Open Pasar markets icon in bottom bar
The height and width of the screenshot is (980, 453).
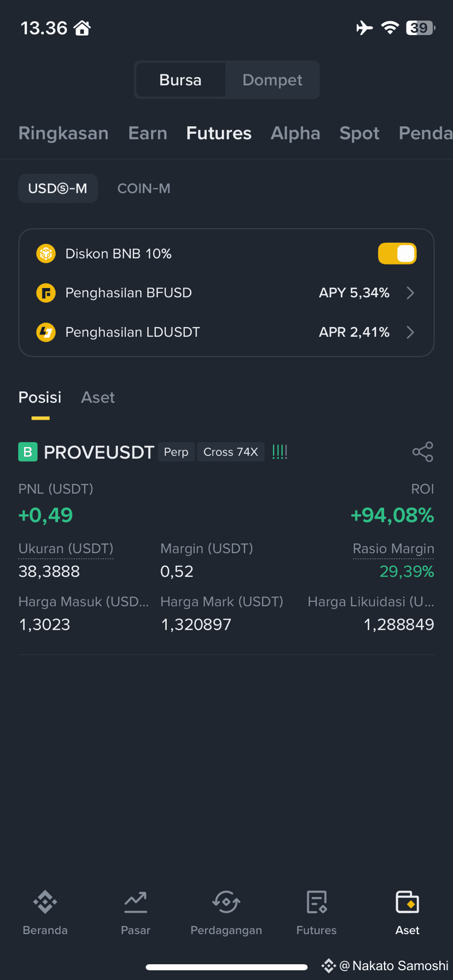click(x=135, y=902)
